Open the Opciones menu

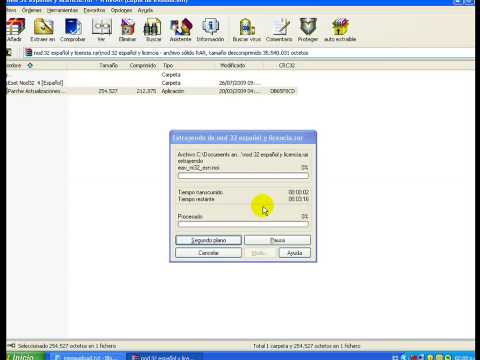(x=121, y=10)
